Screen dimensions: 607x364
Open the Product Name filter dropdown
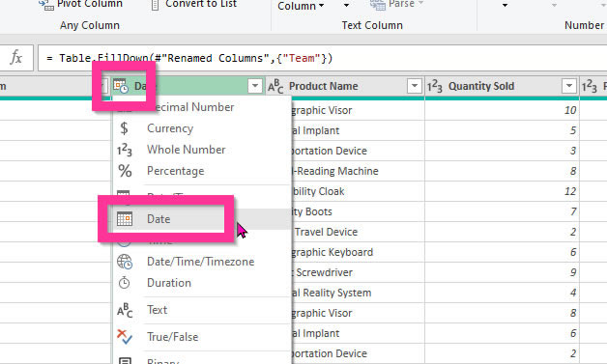pyautogui.click(x=415, y=86)
